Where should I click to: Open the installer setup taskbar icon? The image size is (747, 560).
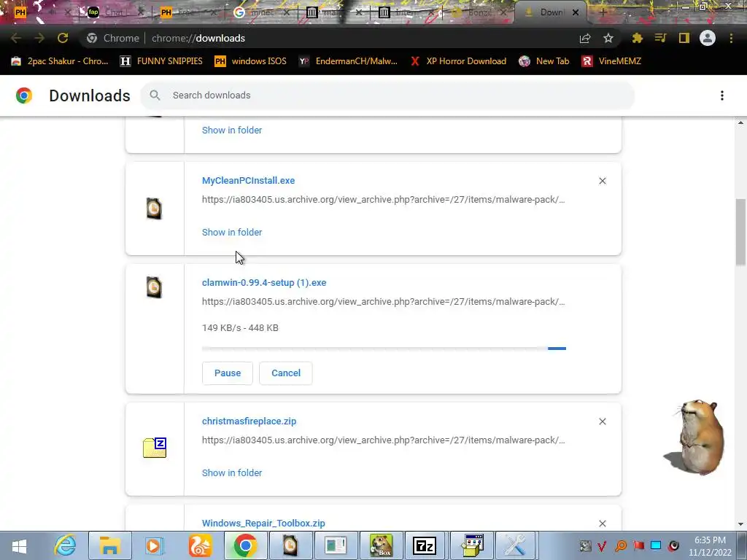[472, 545]
